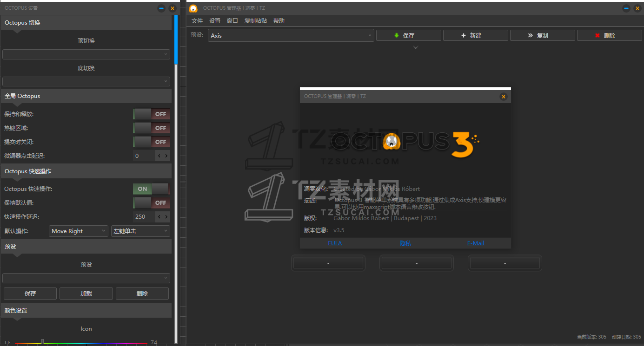Decrease the 快速操作延迟 value
644x346 pixels.
159,217
